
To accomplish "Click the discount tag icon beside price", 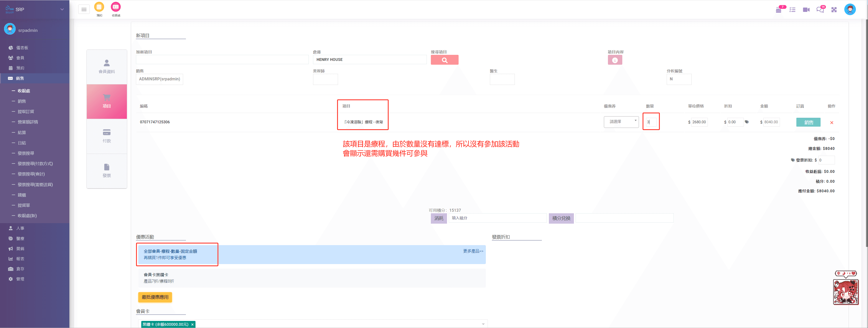I will click(x=747, y=122).
